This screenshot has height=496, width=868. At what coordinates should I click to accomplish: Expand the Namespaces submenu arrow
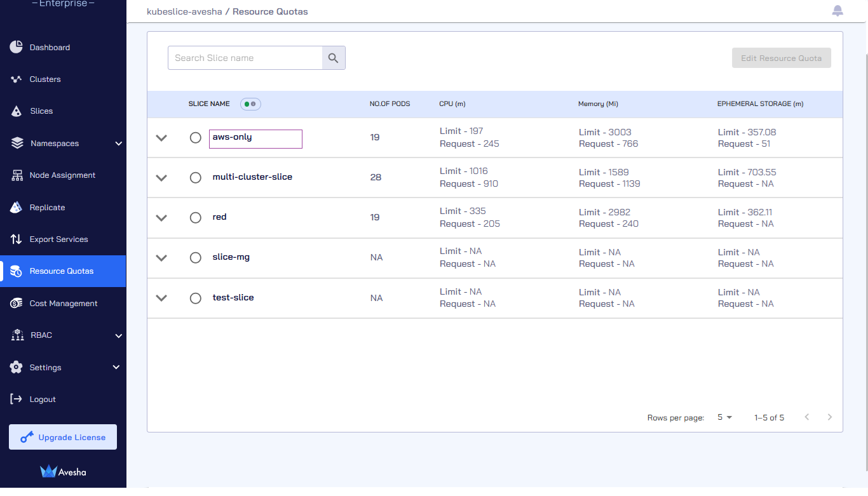point(118,144)
